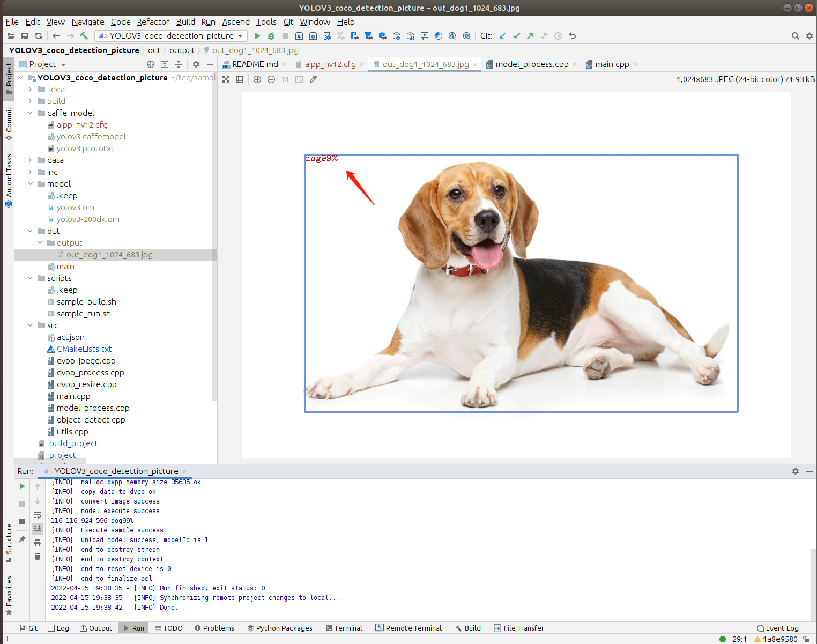Viewport: 817px width, 644px height.
Task: Zoom in on the image viewer
Action: (x=257, y=79)
